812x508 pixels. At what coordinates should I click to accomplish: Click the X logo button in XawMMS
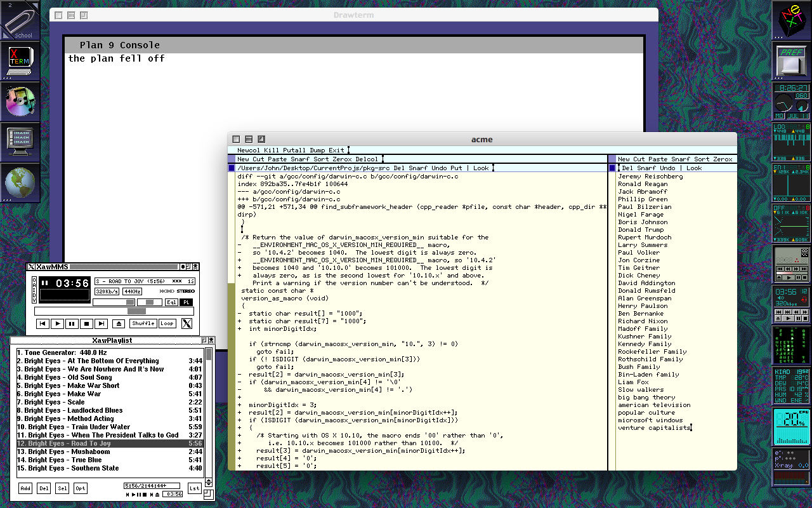[187, 323]
